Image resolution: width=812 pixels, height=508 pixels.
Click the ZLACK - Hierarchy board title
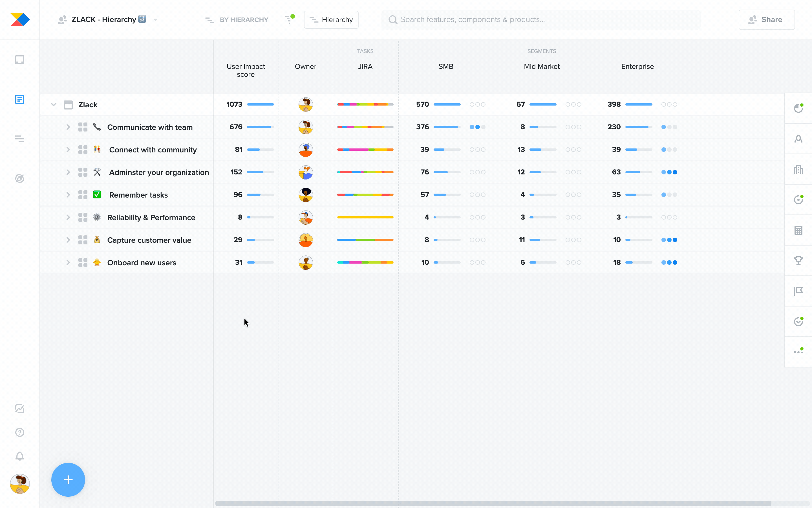point(104,19)
